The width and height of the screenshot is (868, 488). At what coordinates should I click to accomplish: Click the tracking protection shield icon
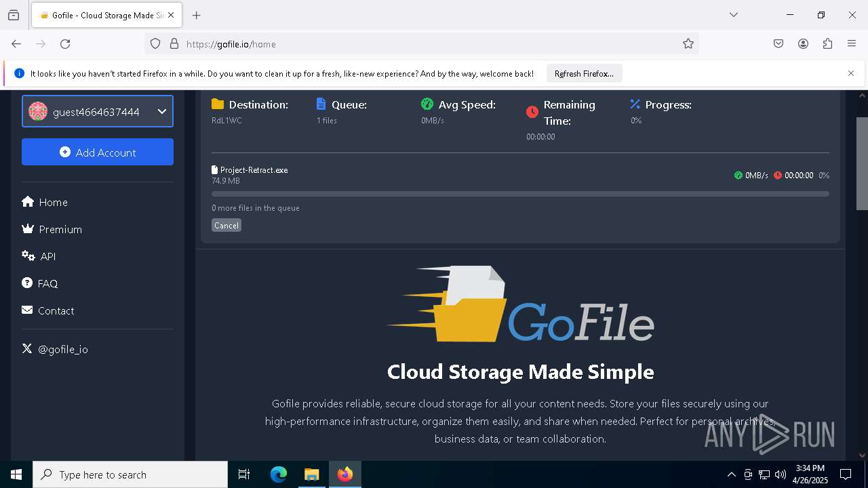[x=155, y=44]
